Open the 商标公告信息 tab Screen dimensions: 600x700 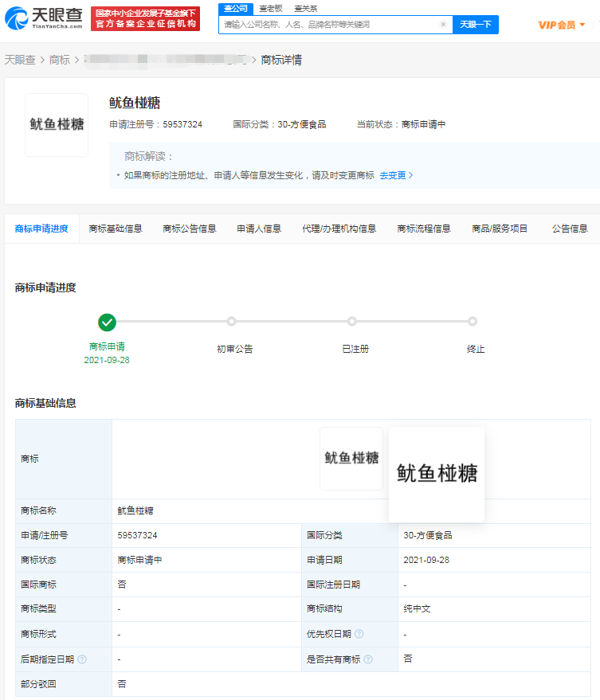189,229
